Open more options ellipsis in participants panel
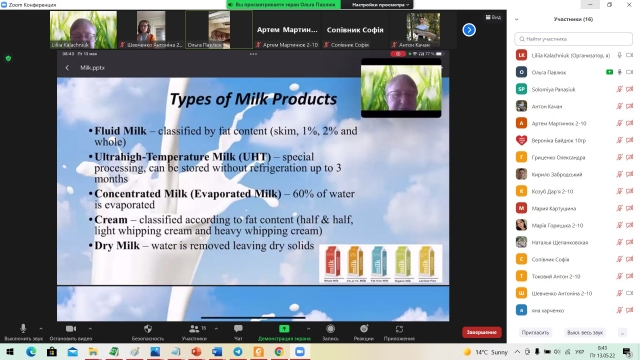The width and height of the screenshot is (640, 360). (622, 333)
